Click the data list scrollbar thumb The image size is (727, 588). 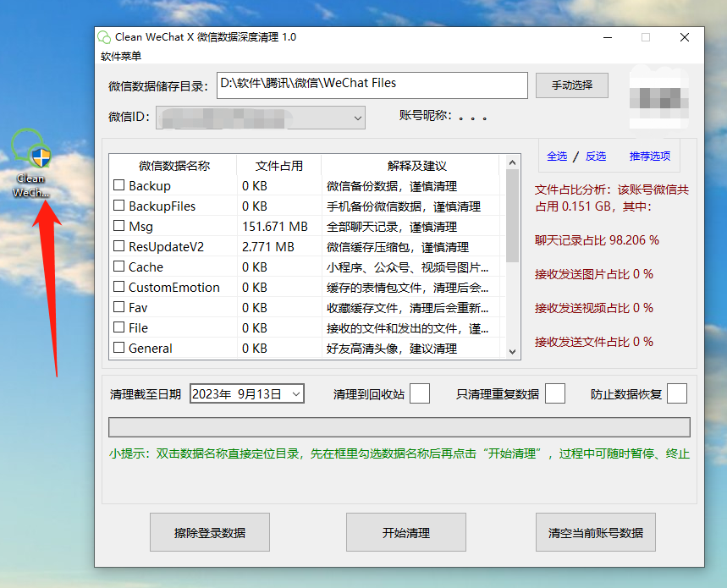pos(512,216)
